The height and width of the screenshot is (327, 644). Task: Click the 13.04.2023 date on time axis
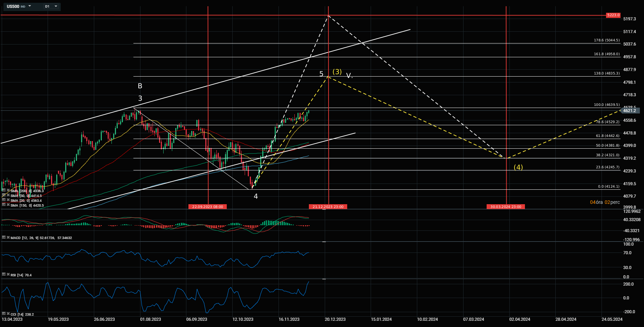pyautogui.click(x=12, y=319)
